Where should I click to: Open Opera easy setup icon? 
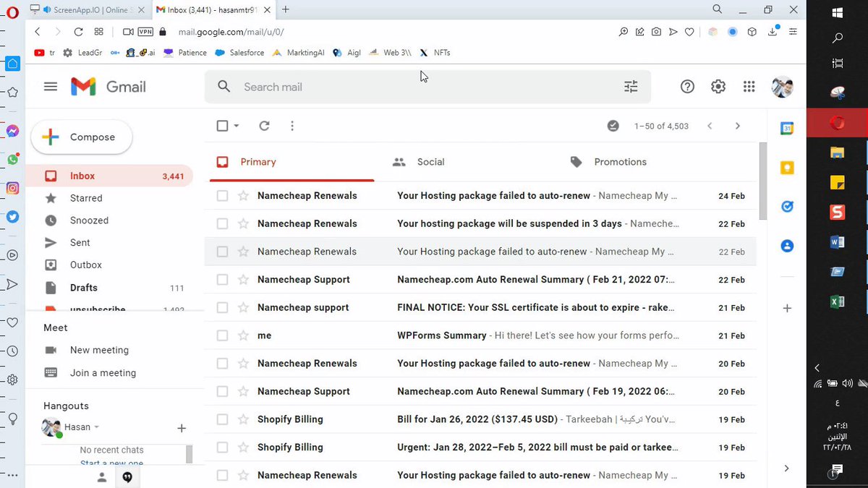[793, 32]
